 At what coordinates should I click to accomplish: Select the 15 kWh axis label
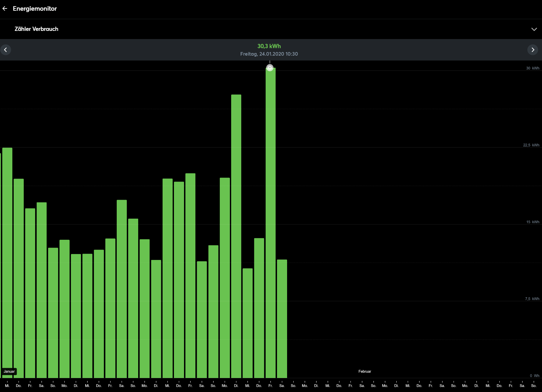click(x=533, y=222)
